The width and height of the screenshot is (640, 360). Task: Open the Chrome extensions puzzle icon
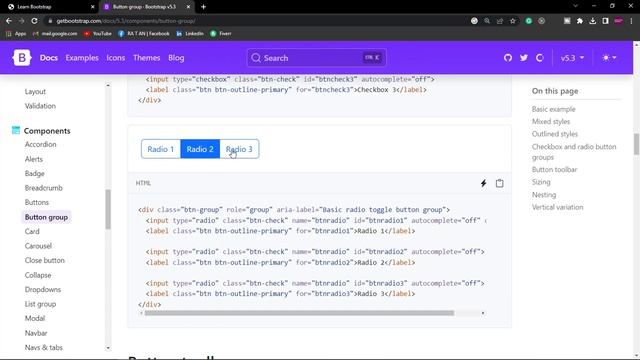click(580, 21)
